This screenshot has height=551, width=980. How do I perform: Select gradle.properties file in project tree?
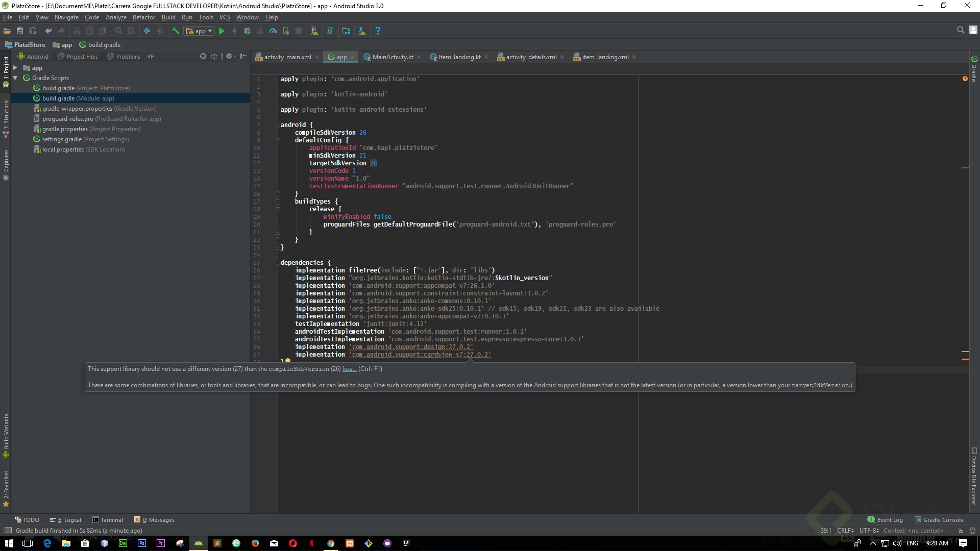point(65,129)
